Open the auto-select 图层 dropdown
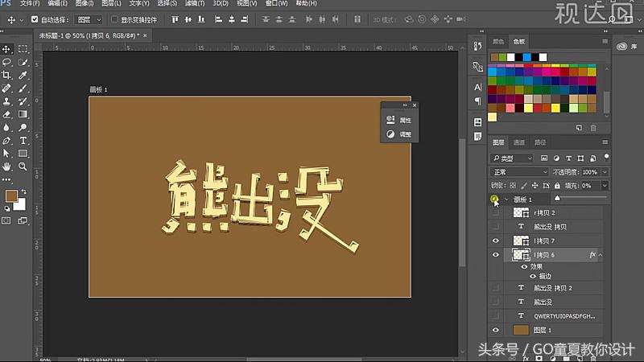 89,19
